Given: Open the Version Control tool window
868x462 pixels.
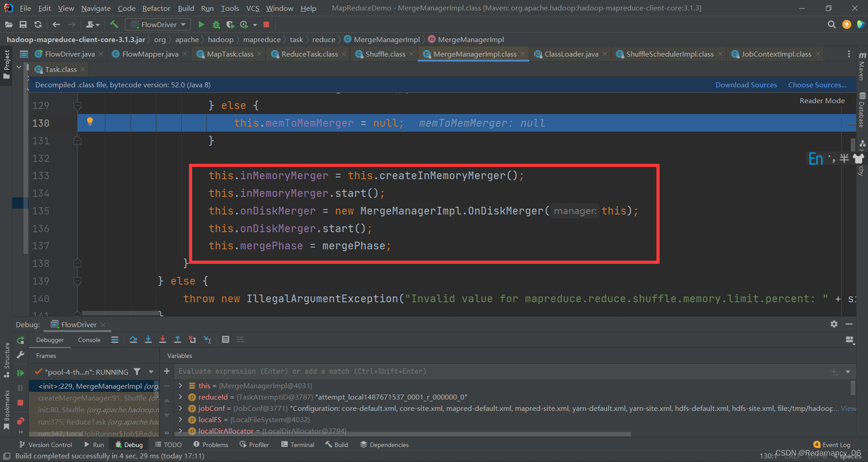Looking at the screenshot, I should (46, 445).
